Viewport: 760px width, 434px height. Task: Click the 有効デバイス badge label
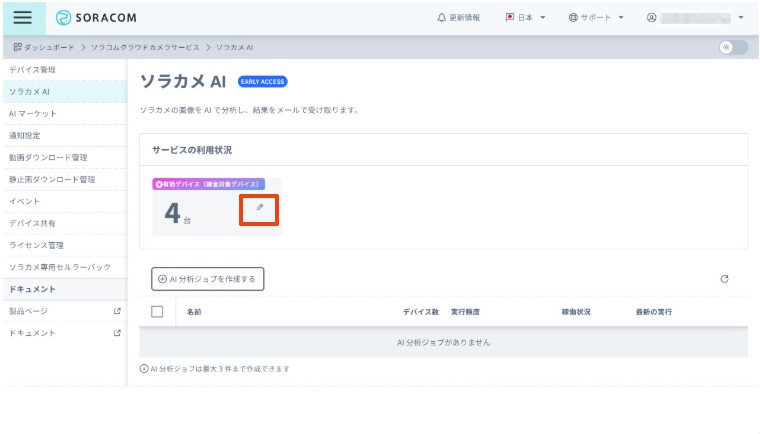click(208, 184)
